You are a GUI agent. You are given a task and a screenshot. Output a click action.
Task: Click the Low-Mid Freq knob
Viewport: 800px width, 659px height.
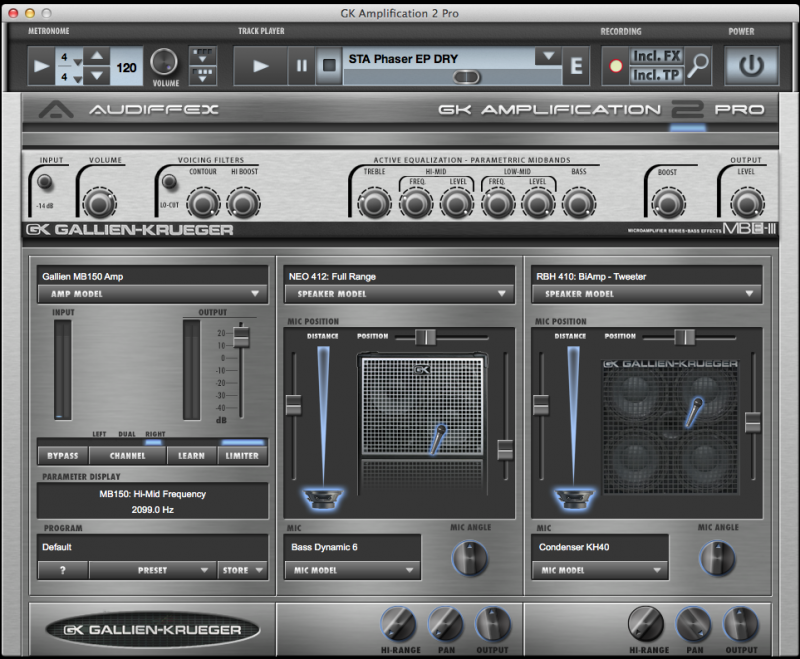[498, 204]
